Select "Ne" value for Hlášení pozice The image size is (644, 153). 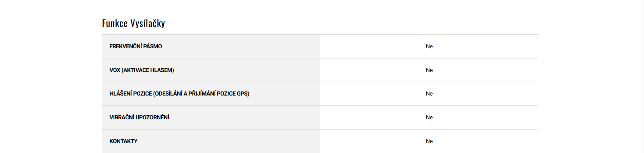(429, 93)
